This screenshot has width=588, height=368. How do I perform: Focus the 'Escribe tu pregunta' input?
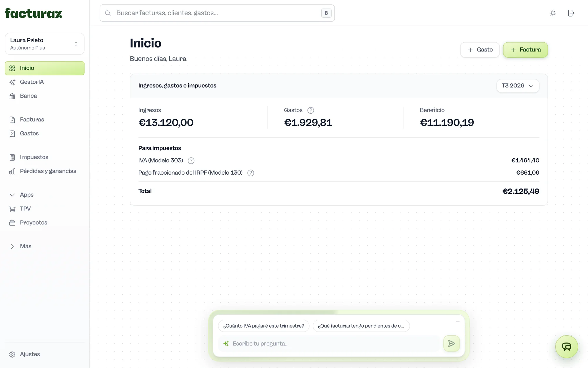click(x=329, y=344)
